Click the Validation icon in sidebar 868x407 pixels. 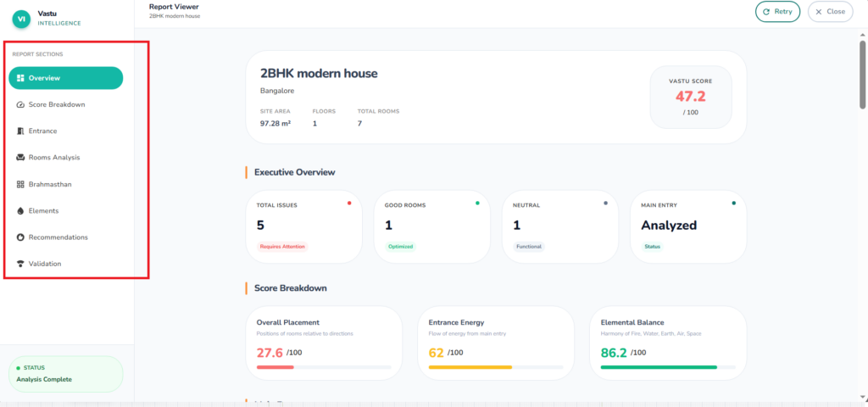(x=20, y=264)
